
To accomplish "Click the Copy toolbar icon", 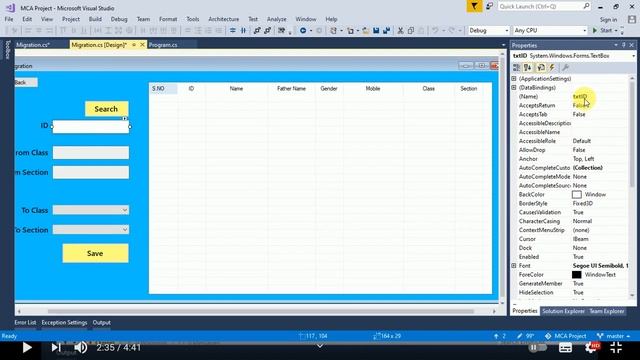I will [x=411, y=31].
